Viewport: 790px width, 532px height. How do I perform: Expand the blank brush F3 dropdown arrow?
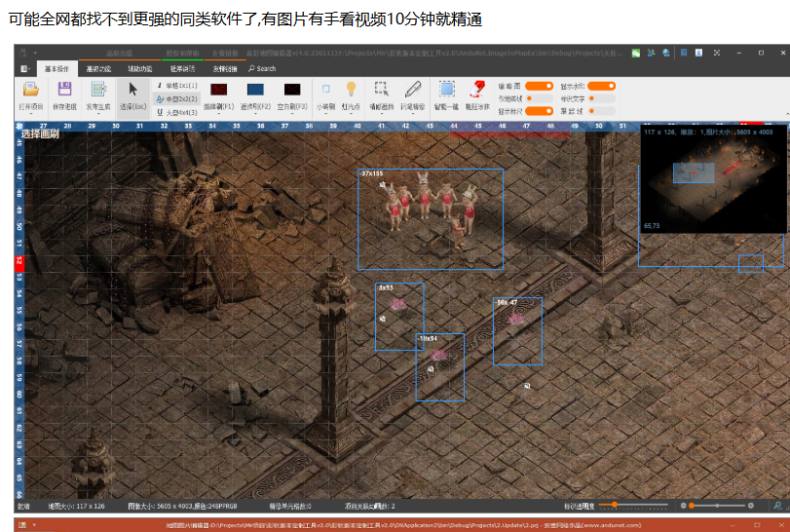pyautogui.click(x=292, y=114)
